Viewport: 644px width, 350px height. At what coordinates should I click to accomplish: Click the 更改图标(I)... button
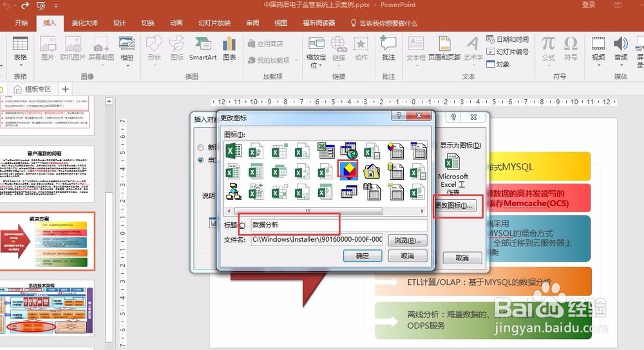pyautogui.click(x=455, y=206)
